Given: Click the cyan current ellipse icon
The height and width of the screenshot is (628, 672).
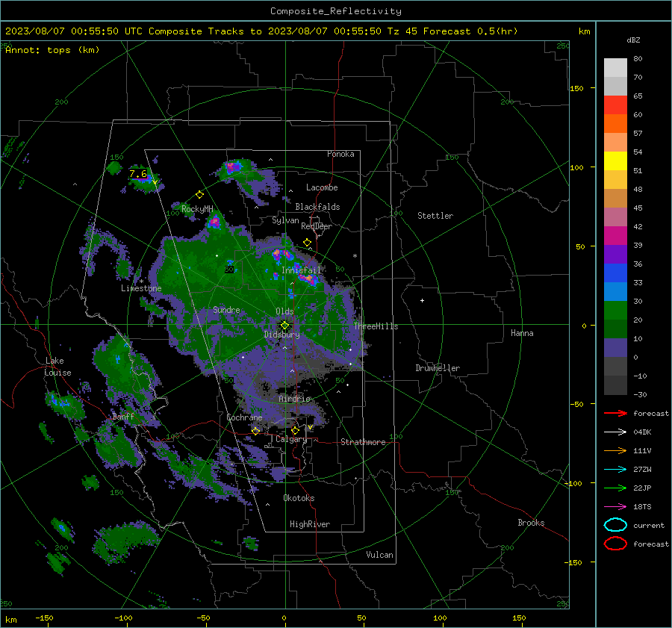Looking at the screenshot, I should pos(615,525).
